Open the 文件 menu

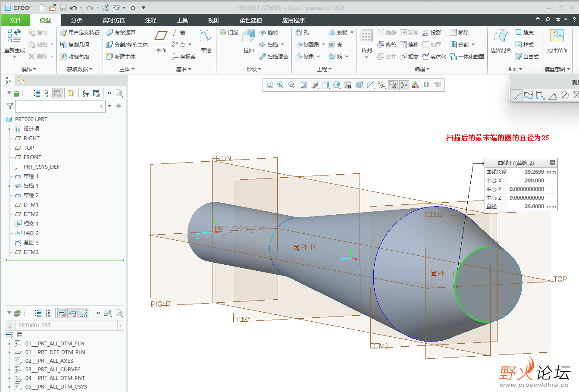point(16,20)
